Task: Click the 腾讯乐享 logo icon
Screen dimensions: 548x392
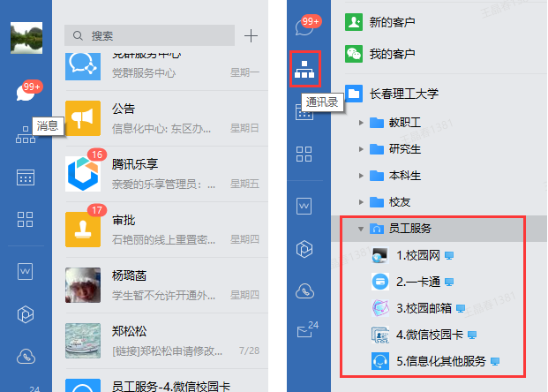Action: [x=83, y=174]
